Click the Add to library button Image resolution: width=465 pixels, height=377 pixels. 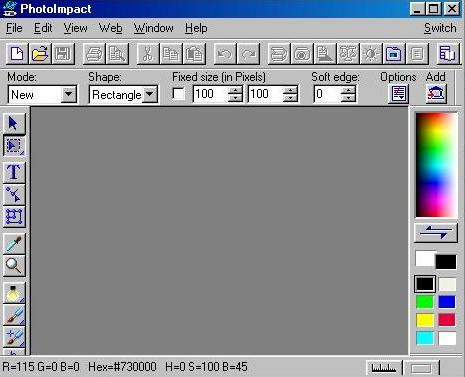[x=436, y=94]
